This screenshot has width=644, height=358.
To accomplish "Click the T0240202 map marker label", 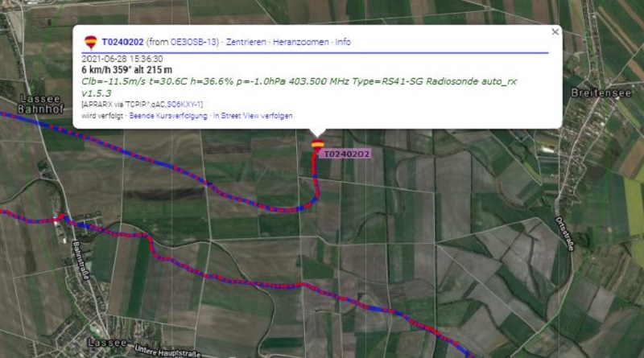I will click(x=347, y=154).
